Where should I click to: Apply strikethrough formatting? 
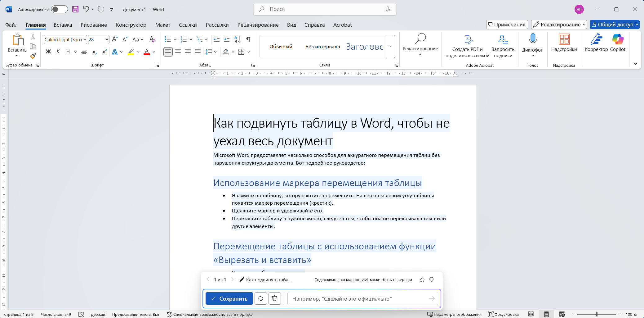tap(84, 52)
